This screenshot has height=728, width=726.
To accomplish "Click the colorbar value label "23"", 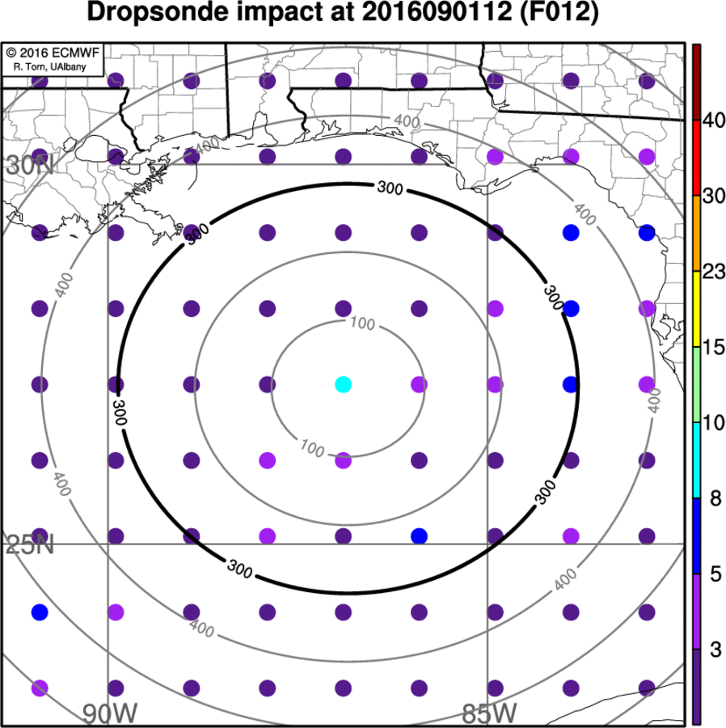I will coord(714,272).
